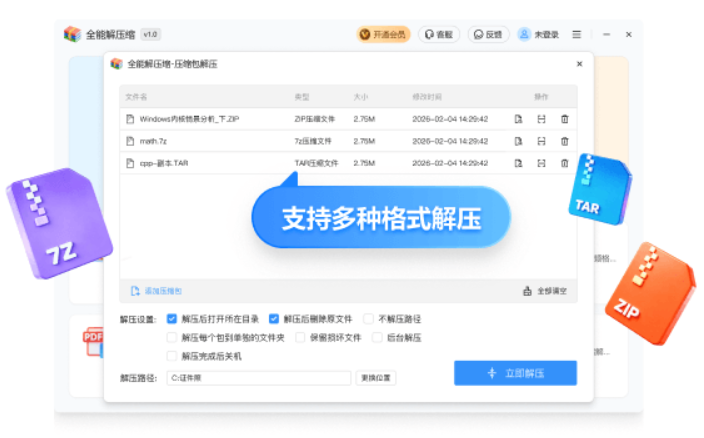Click the 操作 column header
This screenshot has width=704, height=438.
(x=541, y=96)
